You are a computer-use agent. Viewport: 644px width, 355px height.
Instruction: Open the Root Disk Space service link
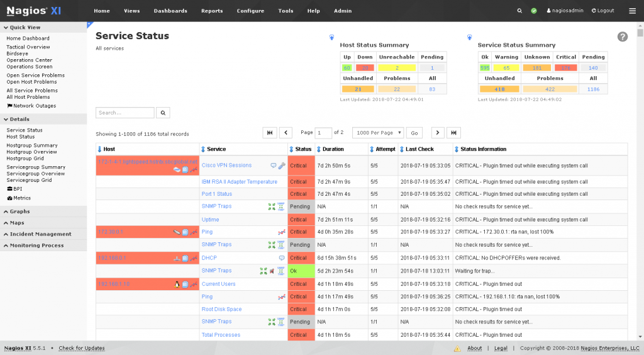click(x=221, y=309)
